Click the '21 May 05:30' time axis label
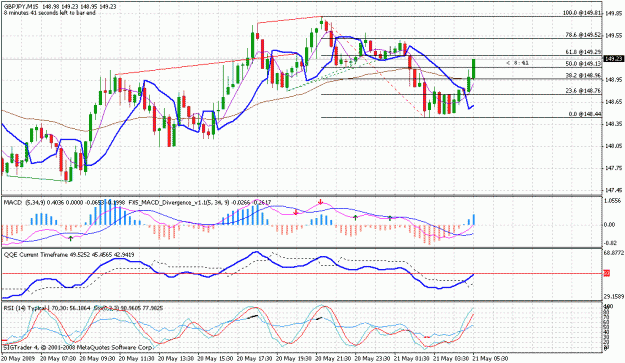The height and width of the screenshot is (363, 625). pos(491,359)
